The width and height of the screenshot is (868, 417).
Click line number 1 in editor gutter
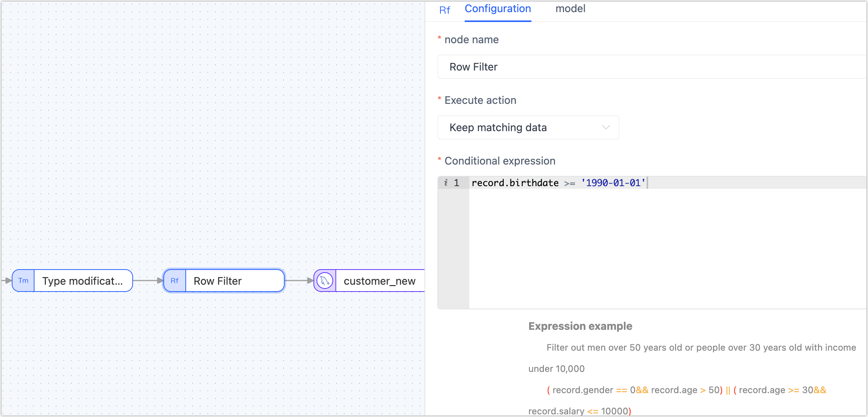coord(456,183)
